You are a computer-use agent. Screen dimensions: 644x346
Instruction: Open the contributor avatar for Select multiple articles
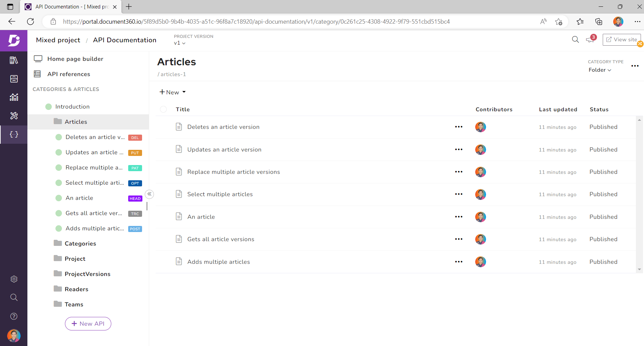click(x=481, y=194)
